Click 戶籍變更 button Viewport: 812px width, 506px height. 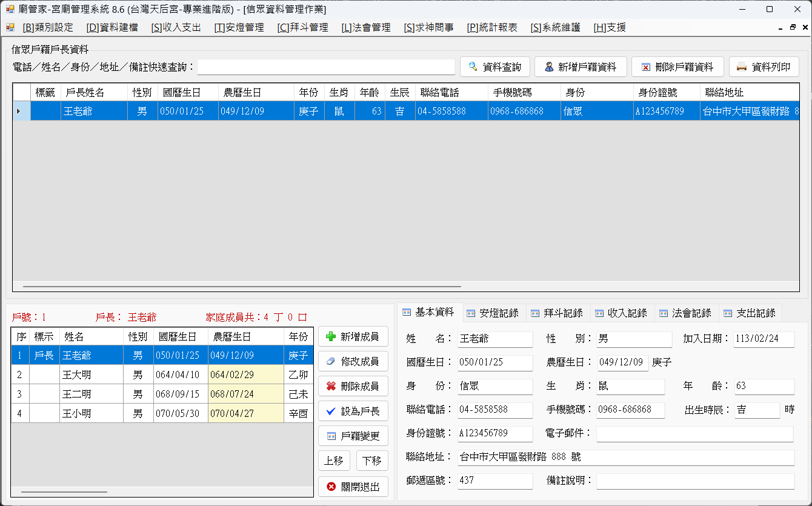(x=353, y=436)
